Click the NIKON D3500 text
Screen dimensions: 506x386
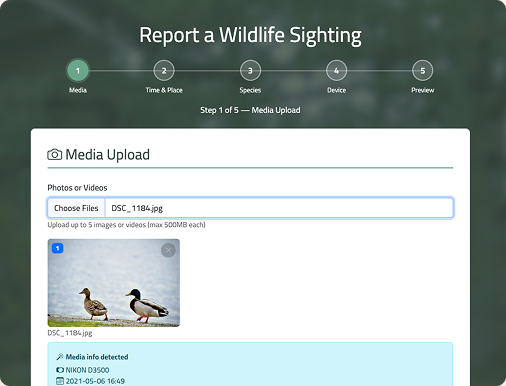[x=87, y=370]
